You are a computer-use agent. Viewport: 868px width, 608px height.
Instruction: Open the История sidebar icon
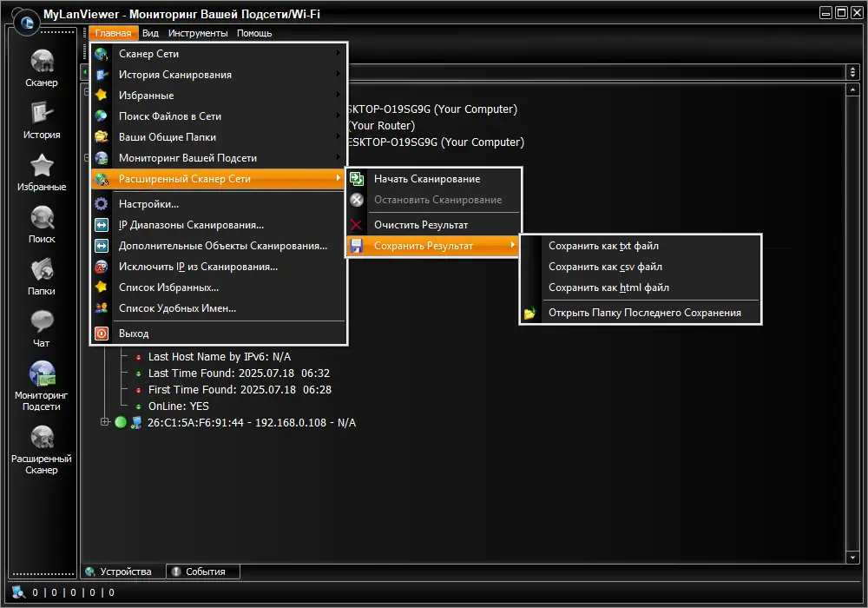click(x=42, y=113)
